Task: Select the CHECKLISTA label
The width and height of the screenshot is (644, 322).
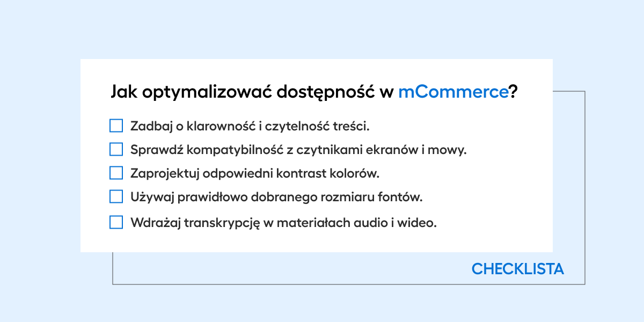Action: click(x=518, y=269)
